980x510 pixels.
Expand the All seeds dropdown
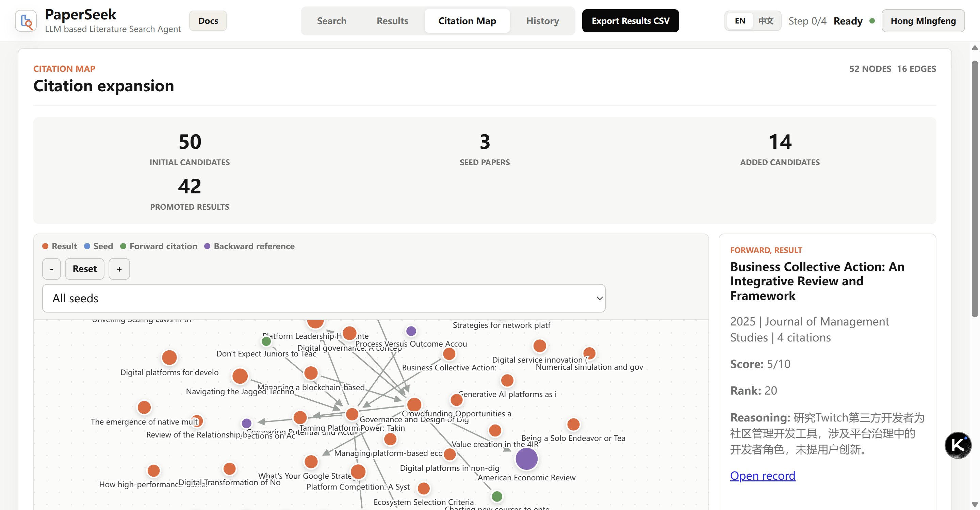click(324, 298)
